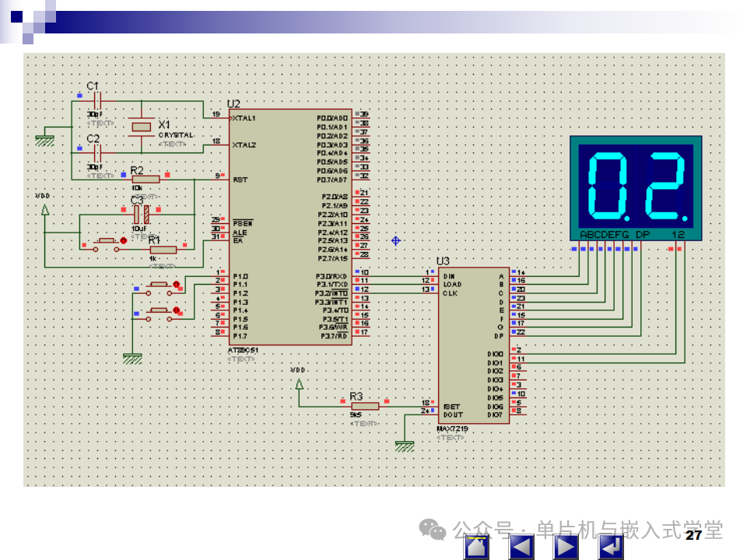Click the XTAL1 pin label
This screenshot has height=560, width=747.
[244, 118]
